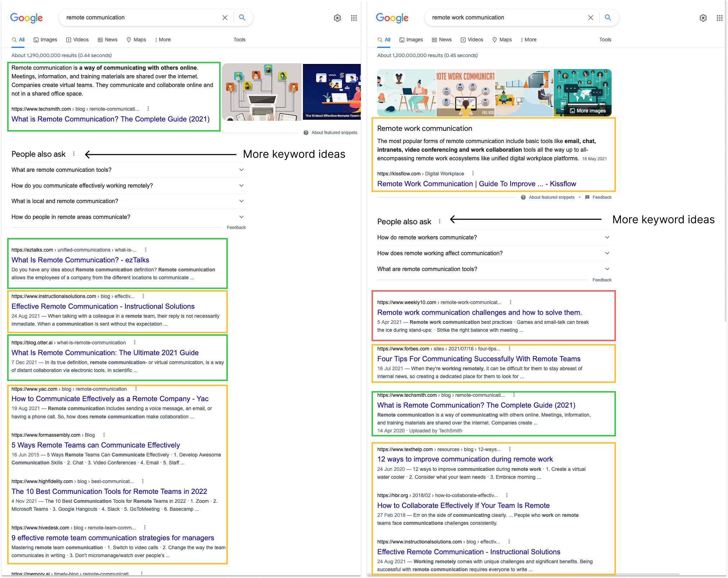Click the Google logo in the left window

(x=26, y=18)
